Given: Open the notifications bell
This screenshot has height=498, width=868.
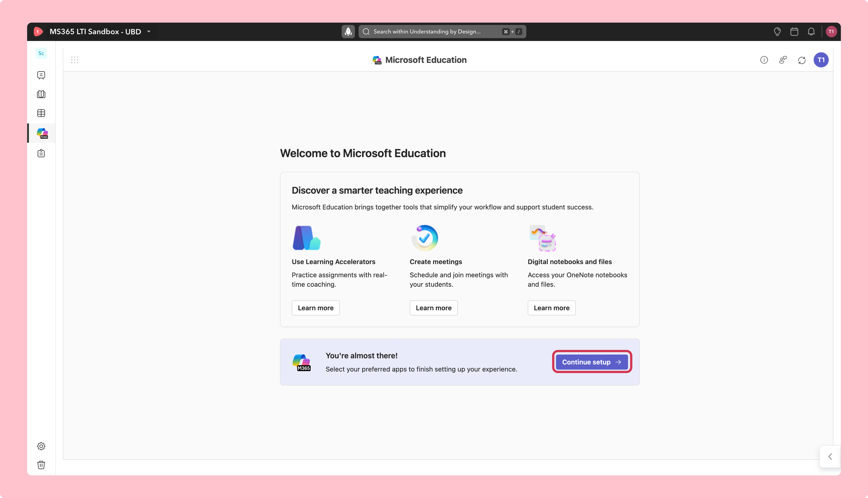Looking at the screenshot, I should (811, 32).
